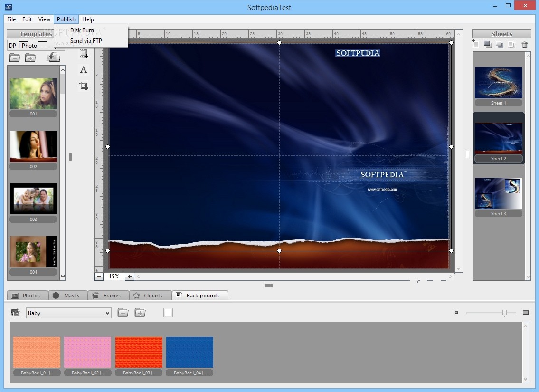Click the Sheets panel header

(x=501, y=34)
